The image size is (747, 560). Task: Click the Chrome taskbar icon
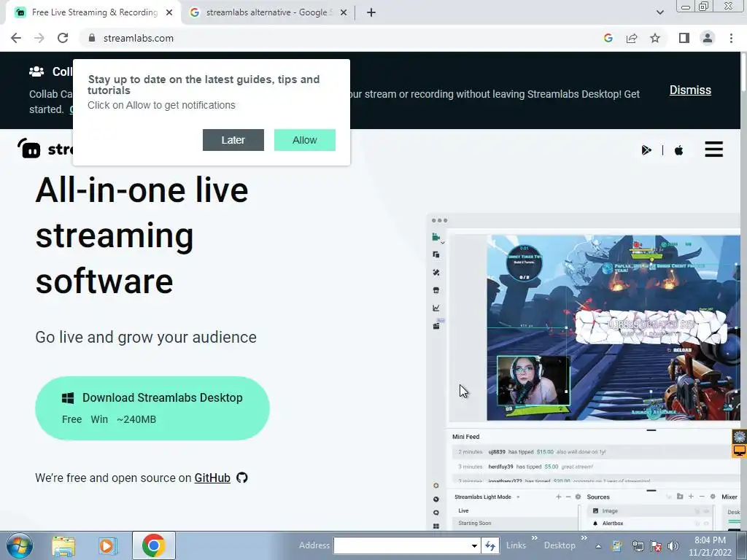[153, 545]
